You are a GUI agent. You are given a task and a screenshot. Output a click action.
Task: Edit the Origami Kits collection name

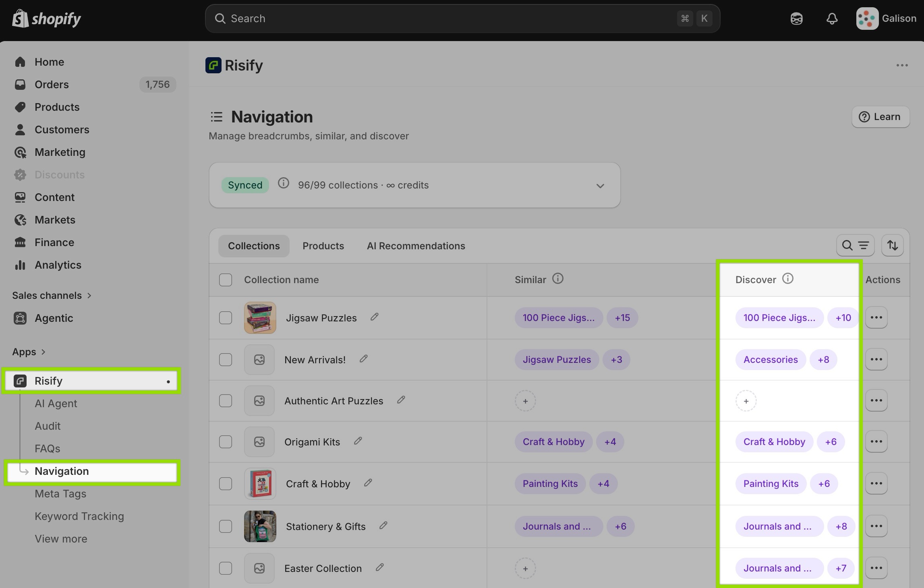click(x=358, y=441)
